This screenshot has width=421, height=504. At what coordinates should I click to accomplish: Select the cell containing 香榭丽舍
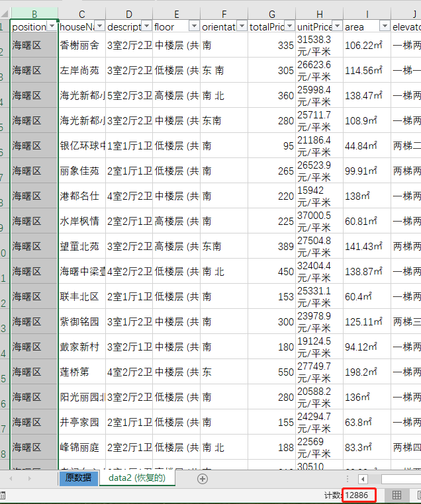(81, 45)
